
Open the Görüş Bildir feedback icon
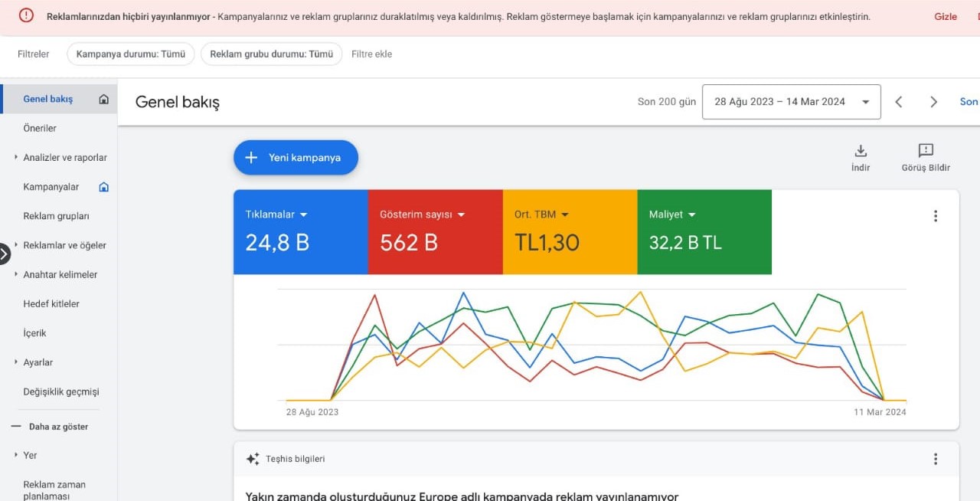(926, 151)
